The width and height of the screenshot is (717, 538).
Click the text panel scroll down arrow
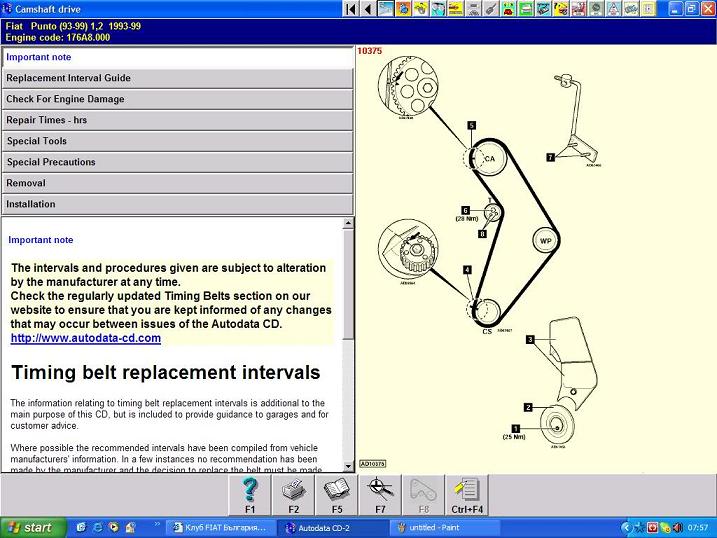tap(348, 466)
